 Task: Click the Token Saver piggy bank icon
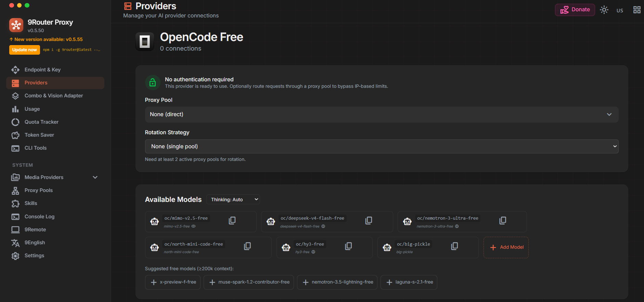tap(15, 135)
